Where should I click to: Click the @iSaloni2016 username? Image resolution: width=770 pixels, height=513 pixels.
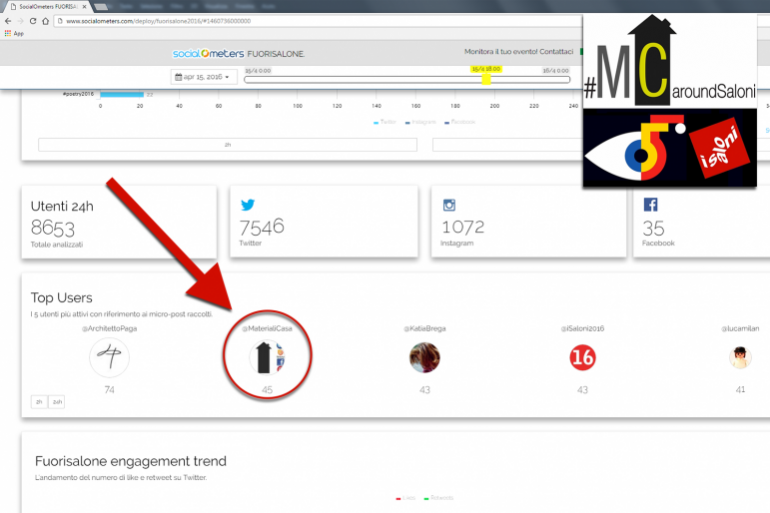pos(582,328)
